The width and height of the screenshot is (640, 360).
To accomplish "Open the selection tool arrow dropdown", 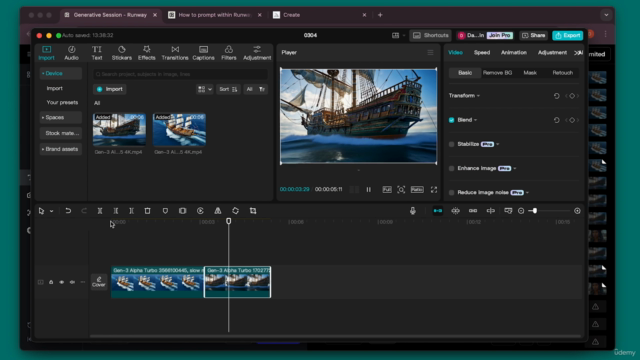I will click(51, 211).
